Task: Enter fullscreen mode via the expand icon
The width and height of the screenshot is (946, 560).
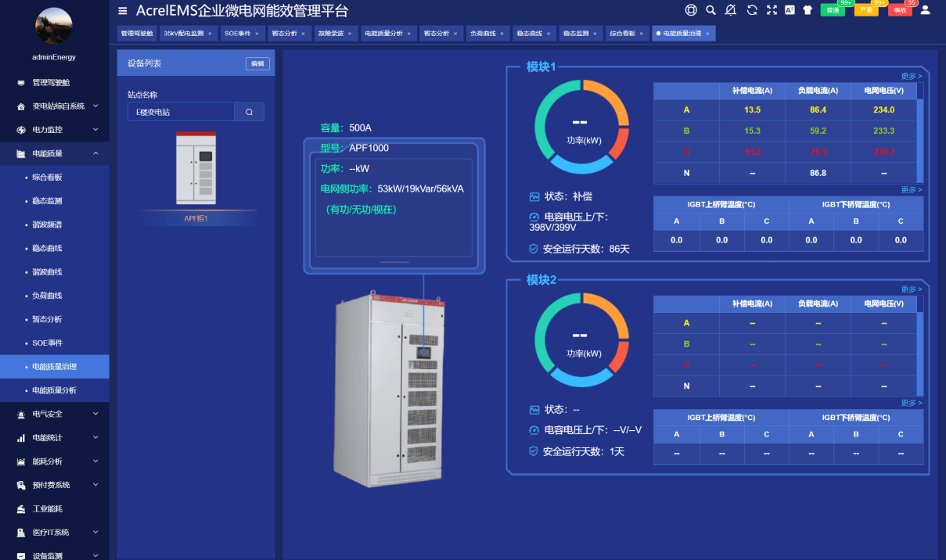Action: (x=772, y=10)
